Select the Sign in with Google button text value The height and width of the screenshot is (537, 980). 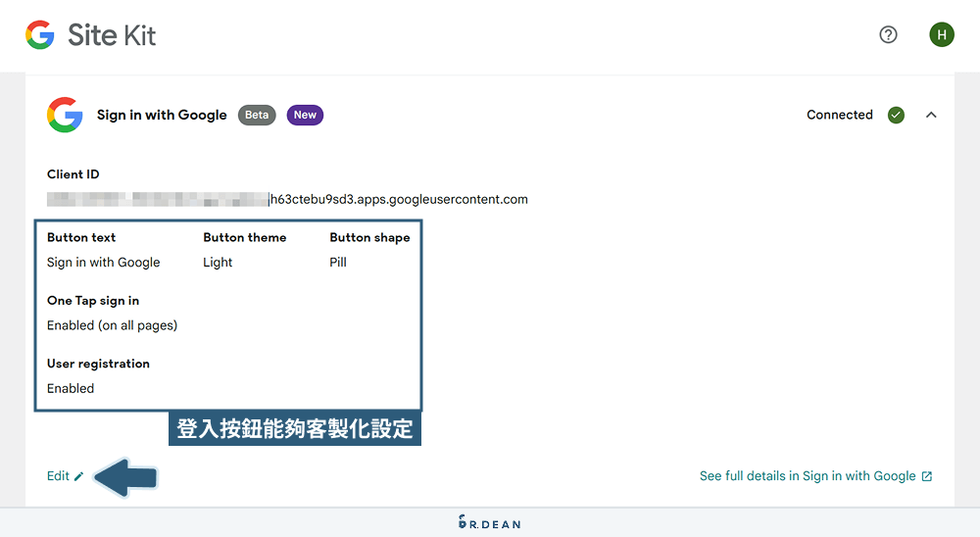point(103,263)
